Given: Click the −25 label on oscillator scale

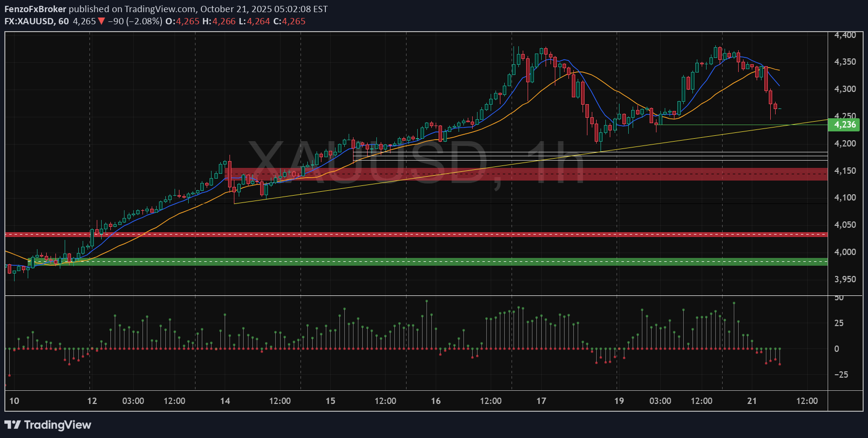Looking at the screenshot, I should tap(841, 375).
